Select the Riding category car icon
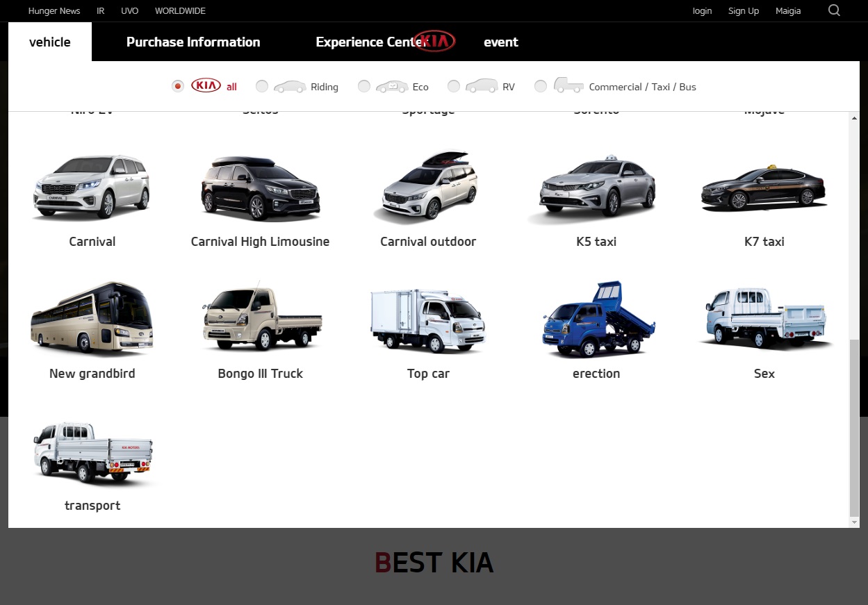The height and width of the screenshot is (605, 868). 290,86
